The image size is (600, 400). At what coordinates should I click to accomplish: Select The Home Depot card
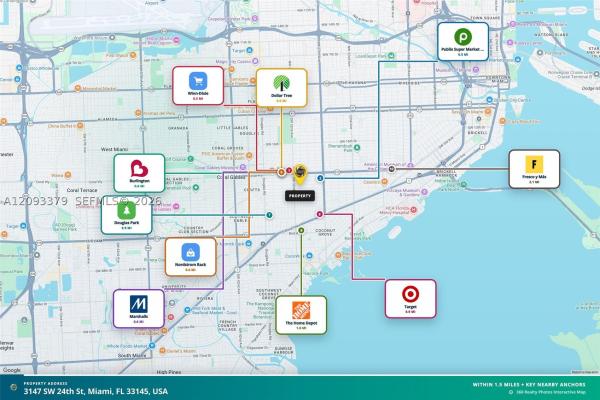[301, 315]
